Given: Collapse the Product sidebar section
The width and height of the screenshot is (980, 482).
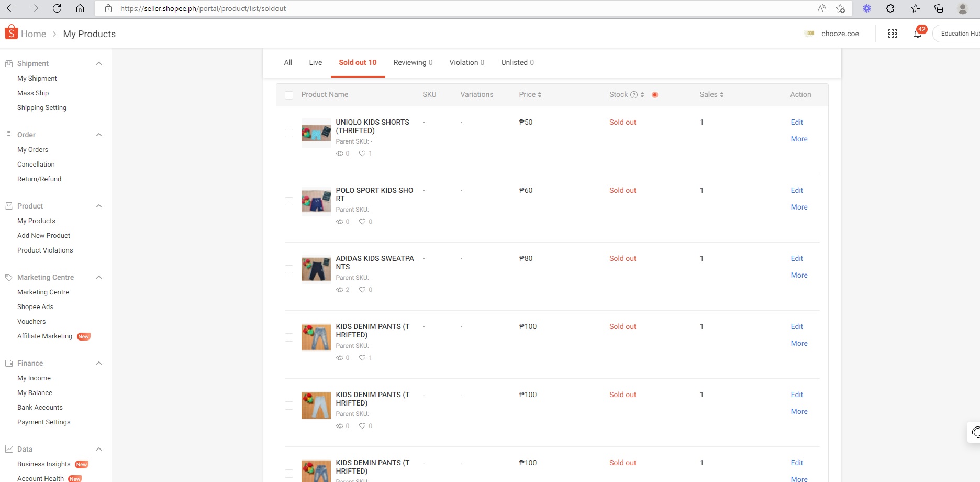Looking at the screenshot, I should (99, 206).
